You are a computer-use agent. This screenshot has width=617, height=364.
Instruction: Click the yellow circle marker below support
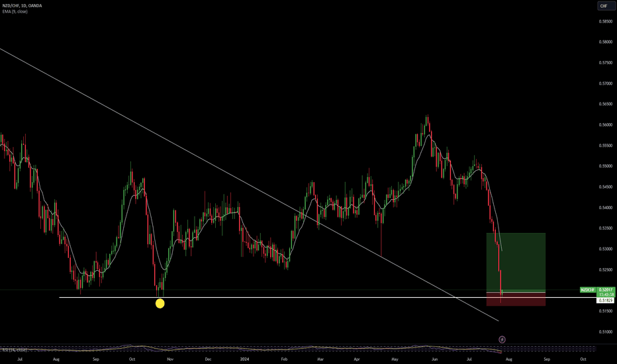point(160,303)
